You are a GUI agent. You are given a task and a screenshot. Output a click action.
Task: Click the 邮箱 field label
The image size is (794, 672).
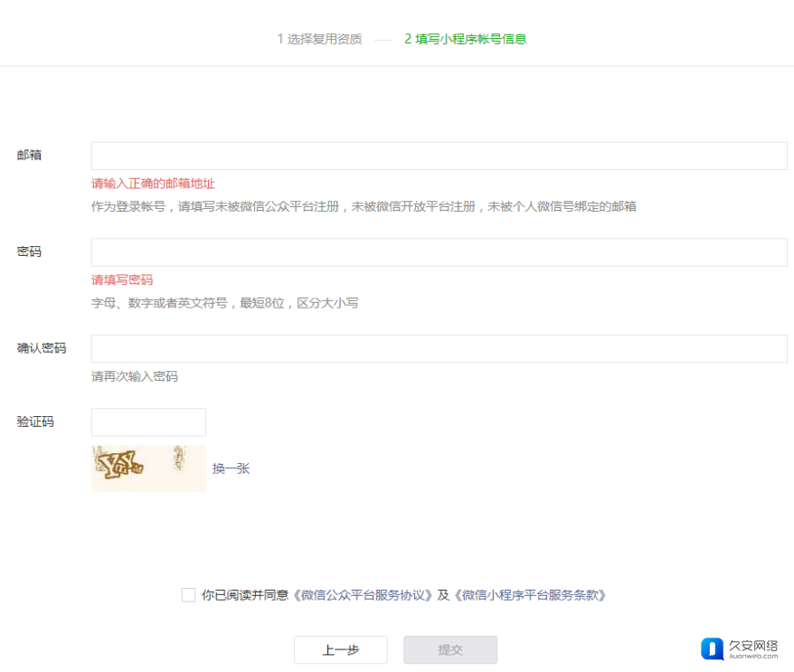coord(29,155)
